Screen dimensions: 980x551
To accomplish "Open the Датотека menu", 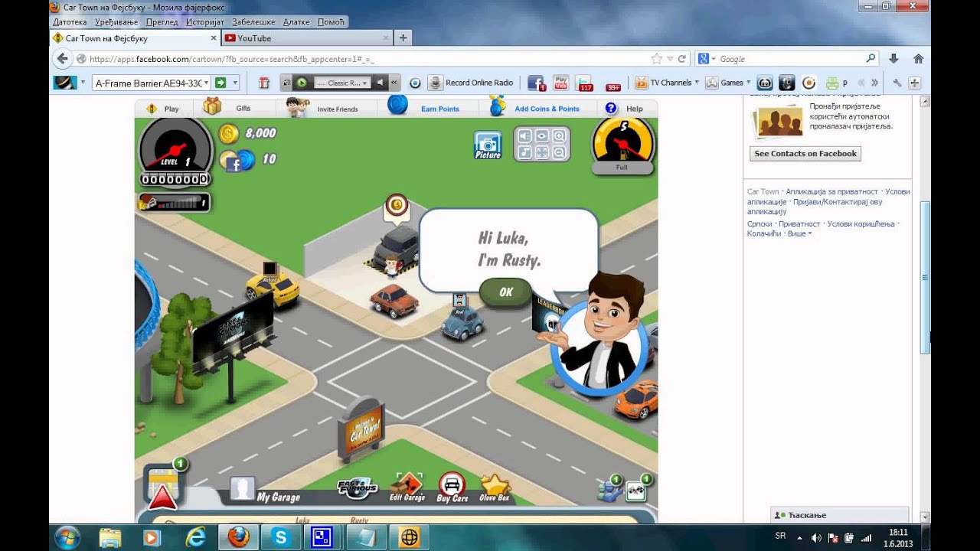I will click(70, 22).
